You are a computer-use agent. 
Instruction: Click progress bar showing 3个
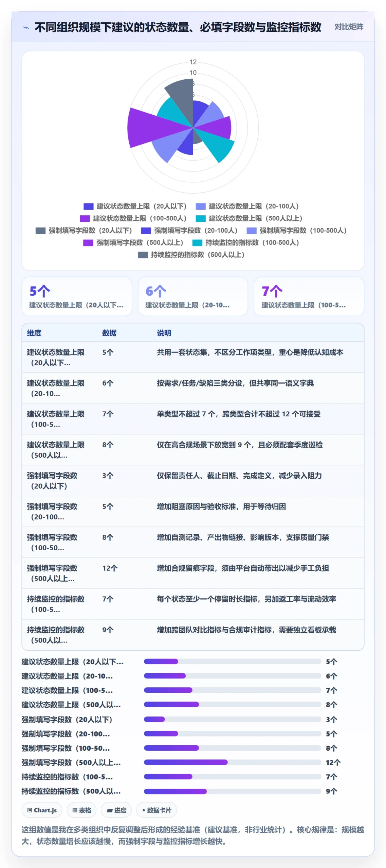[x=233, y=719]
